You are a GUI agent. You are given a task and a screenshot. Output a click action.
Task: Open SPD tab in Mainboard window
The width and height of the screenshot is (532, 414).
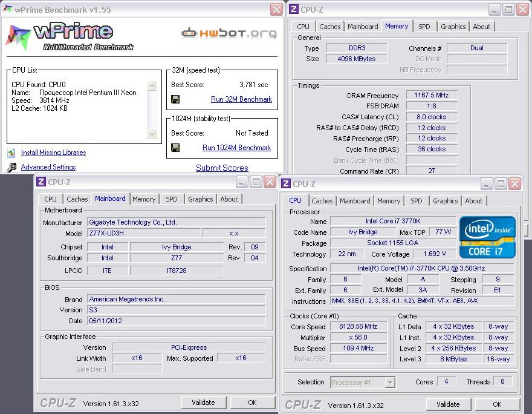[x=172, y=199]
